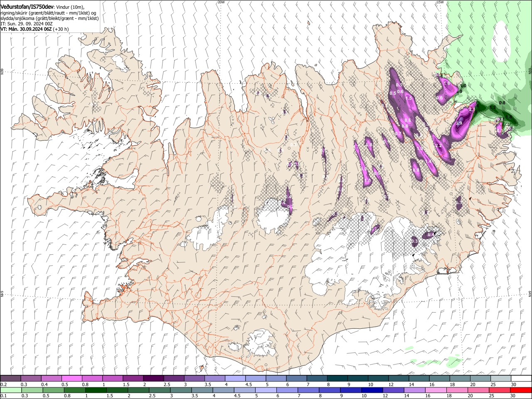Click the lavender 4 swatch in top legend row
This screenshot has height=399, width=532.
(x=235, y=378)
